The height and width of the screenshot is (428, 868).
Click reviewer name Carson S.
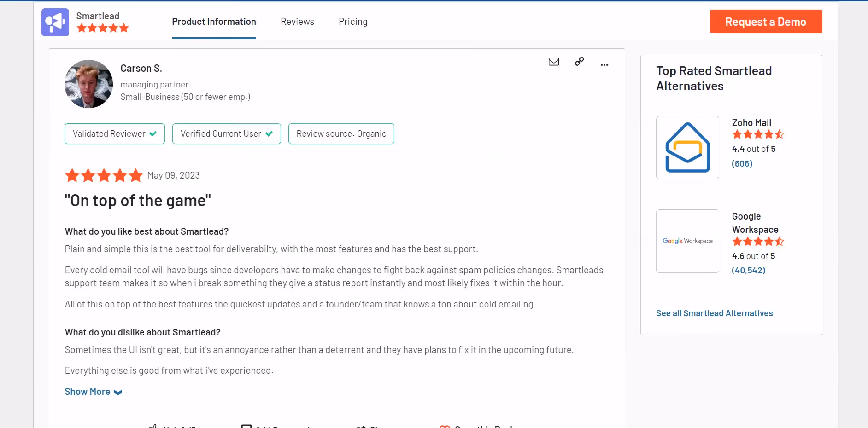(141, 69)
